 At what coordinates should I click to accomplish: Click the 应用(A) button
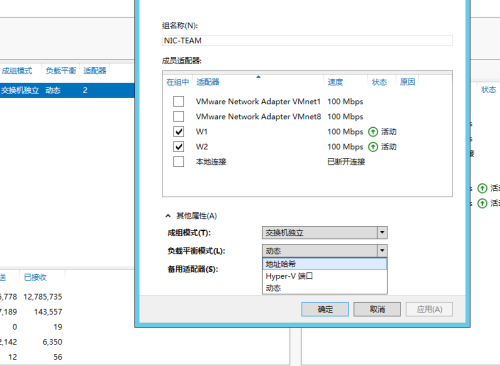(429, 309)
